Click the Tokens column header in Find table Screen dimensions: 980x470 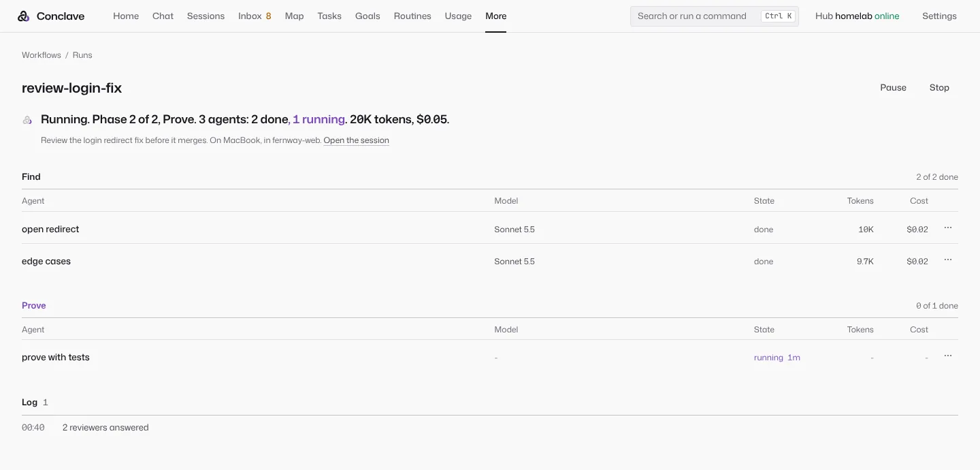[x=860, y=201]
